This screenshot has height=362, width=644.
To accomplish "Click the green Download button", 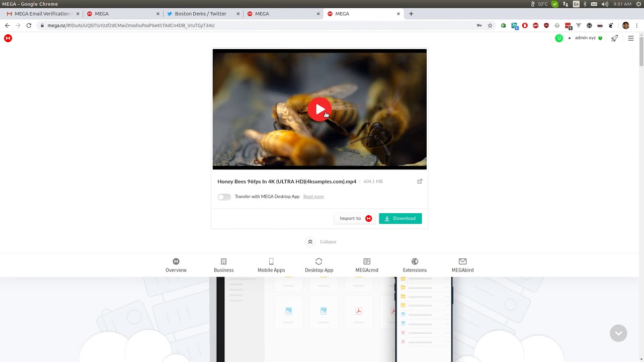I will click(x=400, y=218).
